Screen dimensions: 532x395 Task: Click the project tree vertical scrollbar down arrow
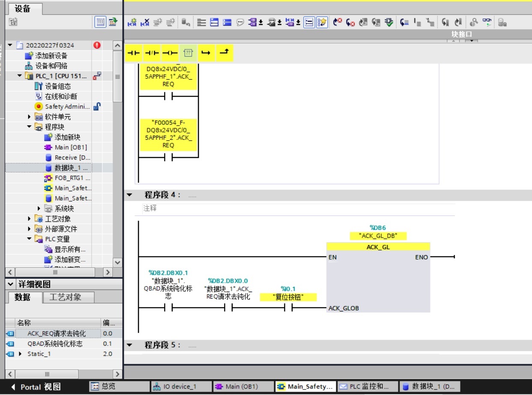117,262
